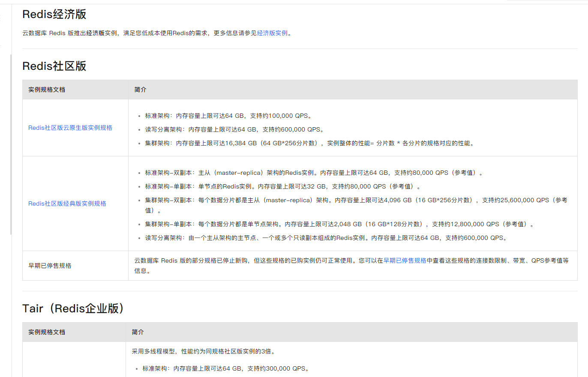
Task: Click bullet 标准架构 支持约100,000 QPS
Action: click(228, 116)
